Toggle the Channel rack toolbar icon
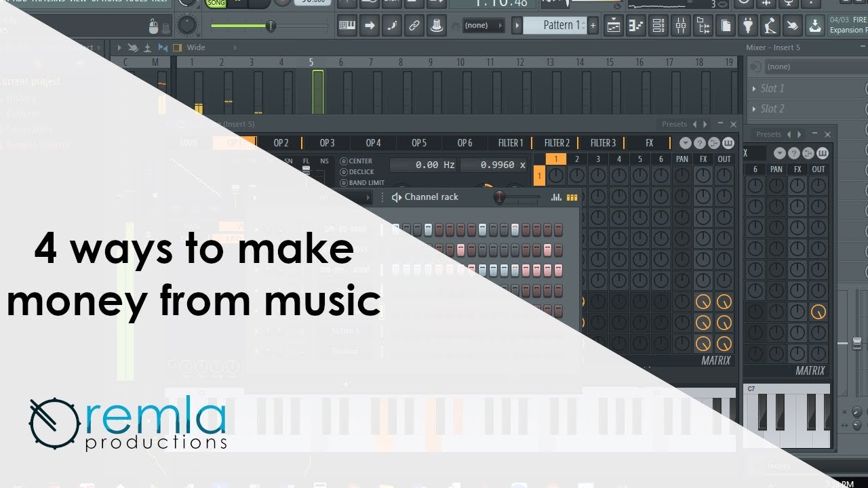 [x=658, y=26]
